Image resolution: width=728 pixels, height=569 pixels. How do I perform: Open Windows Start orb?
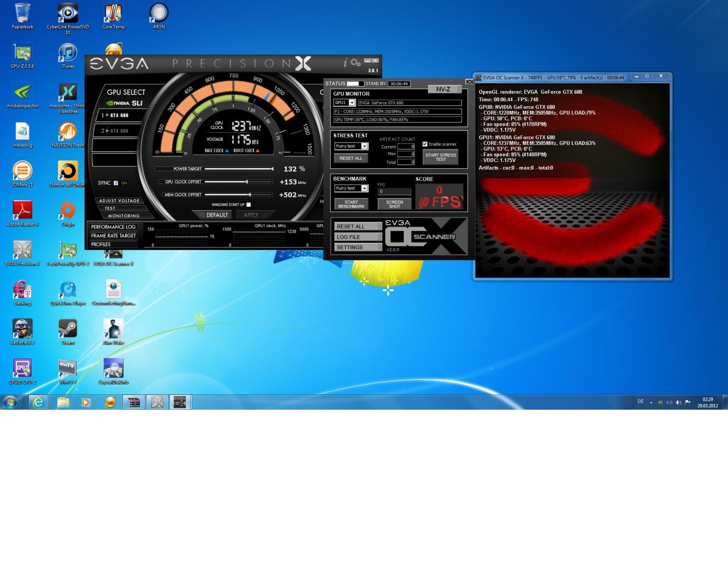[10, 402]
